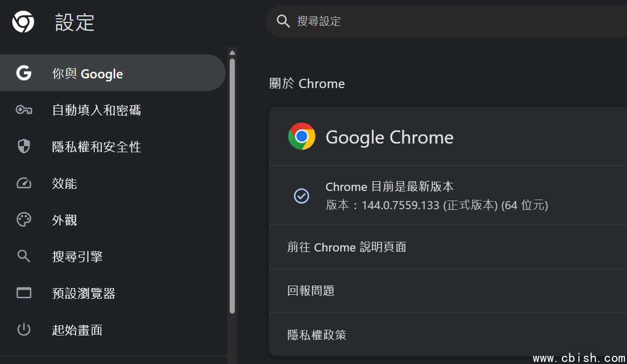Click the browser window icon for 預設瀏覽器

point(23,293)
